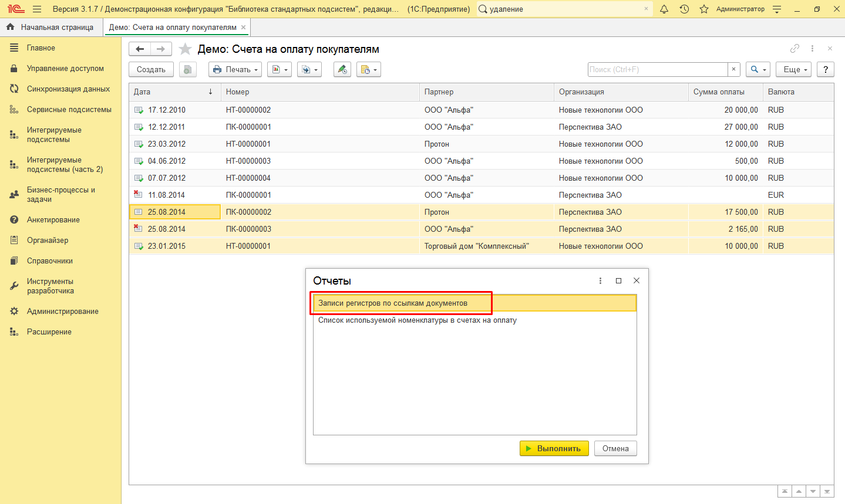Open Сервисные подсистемы section
Image resolution: width=845 pixels, height=504 pixels.
[69, 110]
